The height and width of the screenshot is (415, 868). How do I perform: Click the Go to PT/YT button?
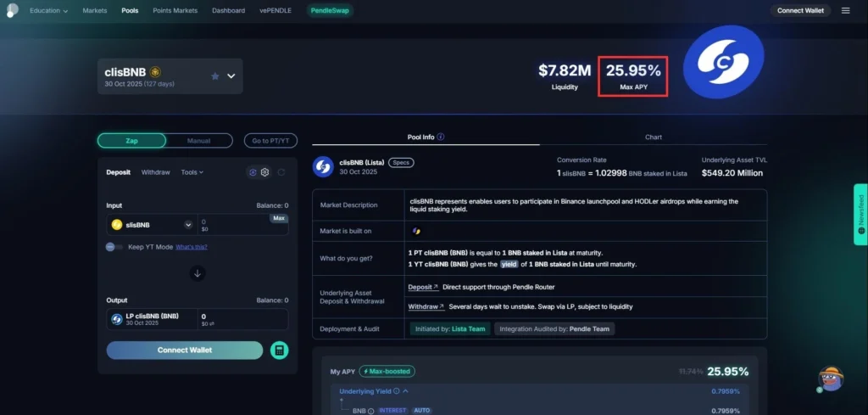pyautogui.click(x=270, y=141)
